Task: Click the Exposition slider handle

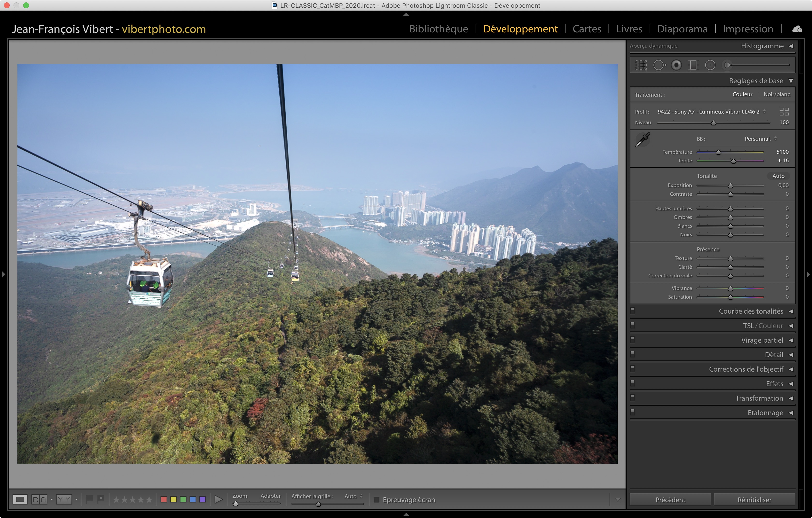Action: [x=730, y=186]
